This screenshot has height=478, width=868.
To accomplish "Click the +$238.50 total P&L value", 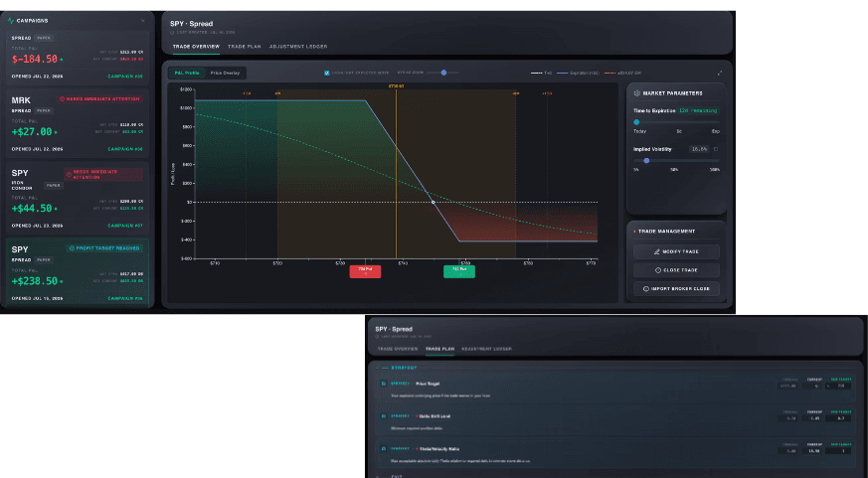I will (x=35, y=281).
